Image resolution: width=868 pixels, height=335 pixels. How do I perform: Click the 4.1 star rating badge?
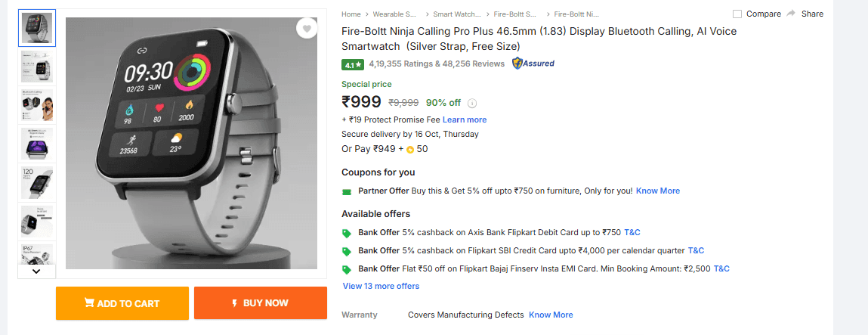pyautogui.click(x=353, y=64)
